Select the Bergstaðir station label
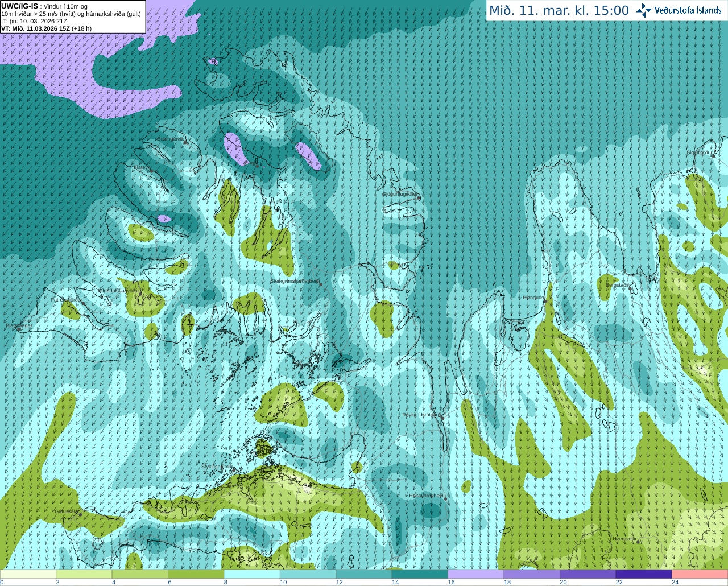The image size is (728, 586). [x=618, y=284]
